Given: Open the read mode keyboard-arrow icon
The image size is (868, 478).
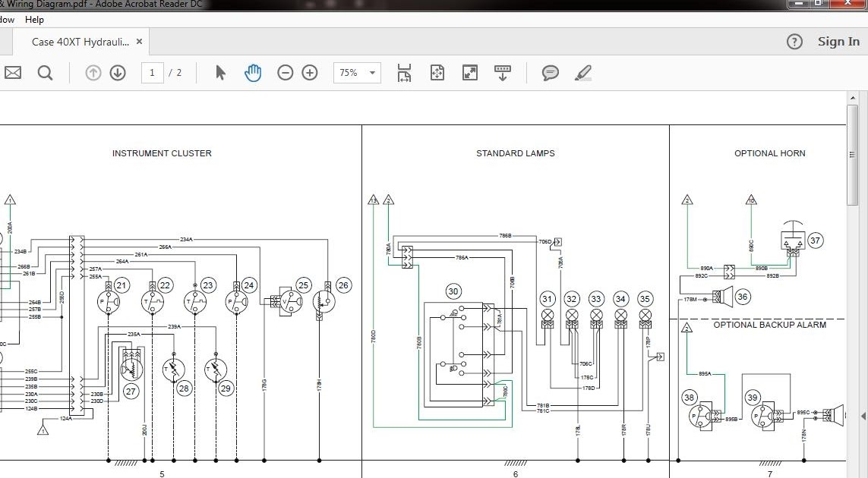Looking at the screenshot, I should point(502,73).
